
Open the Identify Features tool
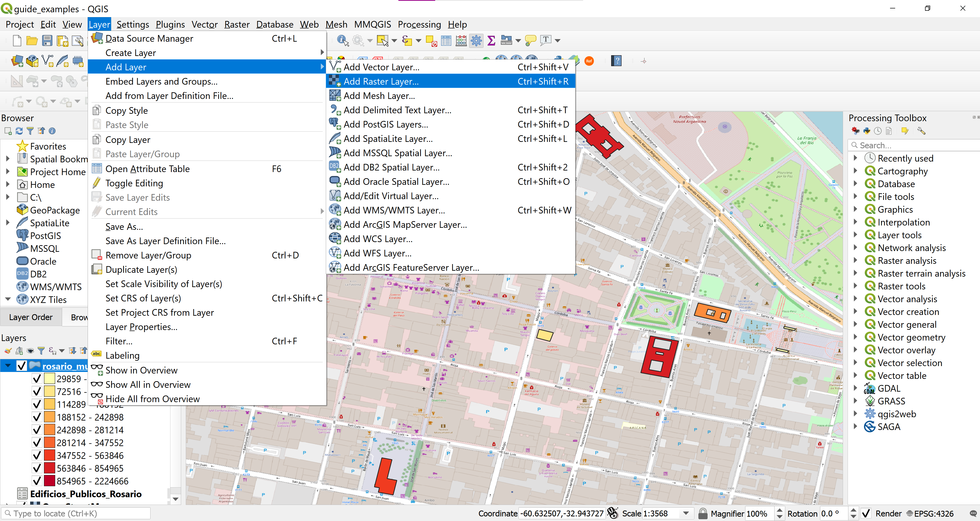click(x=342, y=40)
